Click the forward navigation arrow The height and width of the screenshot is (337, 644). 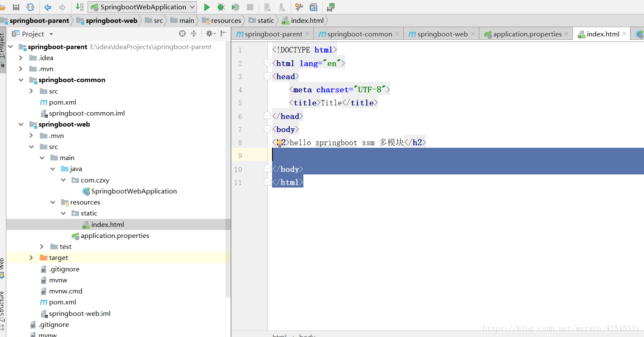[62, 7]
